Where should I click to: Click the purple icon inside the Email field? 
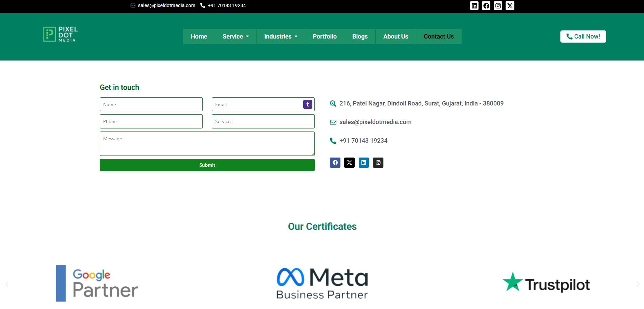(x=307, y=104)
